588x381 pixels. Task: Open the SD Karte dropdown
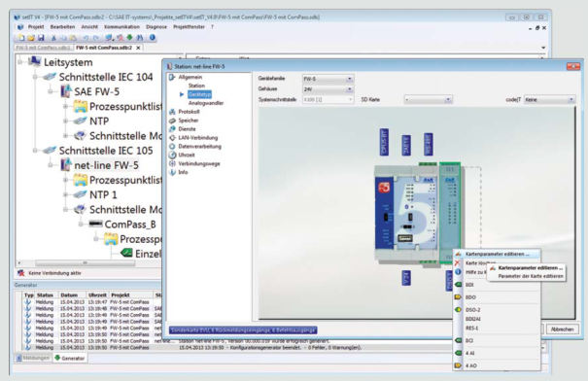pos(428,99)
